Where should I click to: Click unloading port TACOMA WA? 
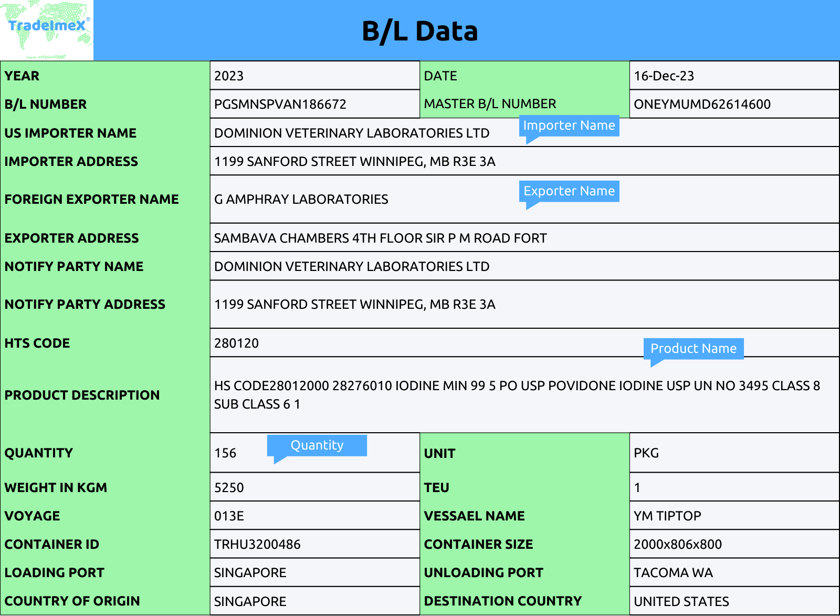[x=673, y=573]
